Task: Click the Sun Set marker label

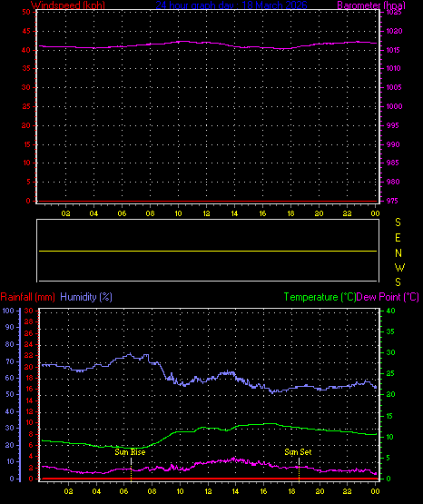Action: [298, 452]
